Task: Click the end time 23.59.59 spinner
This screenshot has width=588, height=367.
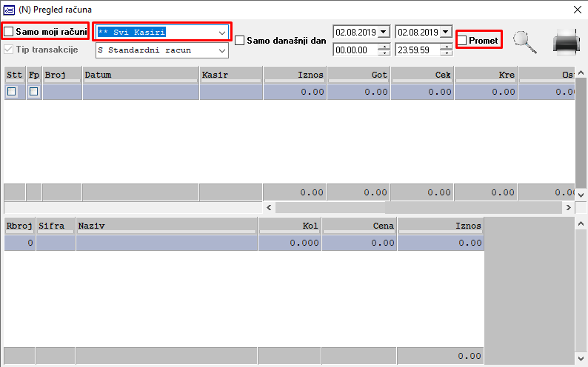Action: 445,50
